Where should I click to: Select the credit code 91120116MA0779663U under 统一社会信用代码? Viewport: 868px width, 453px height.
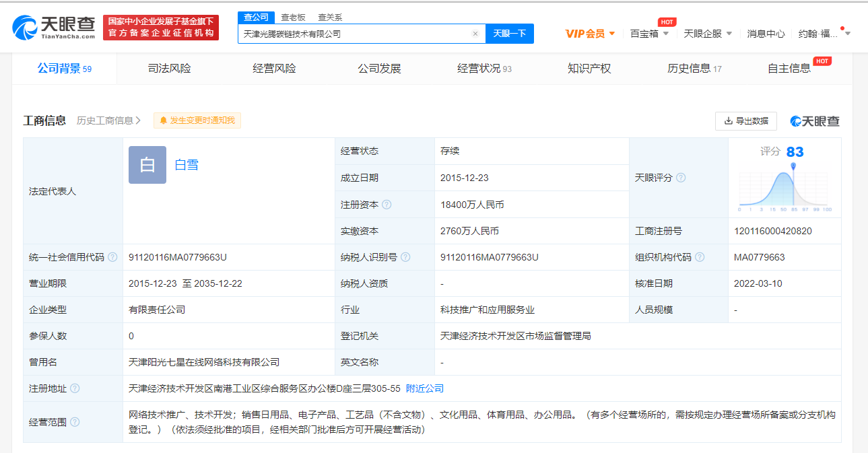[x=177, y=257]
